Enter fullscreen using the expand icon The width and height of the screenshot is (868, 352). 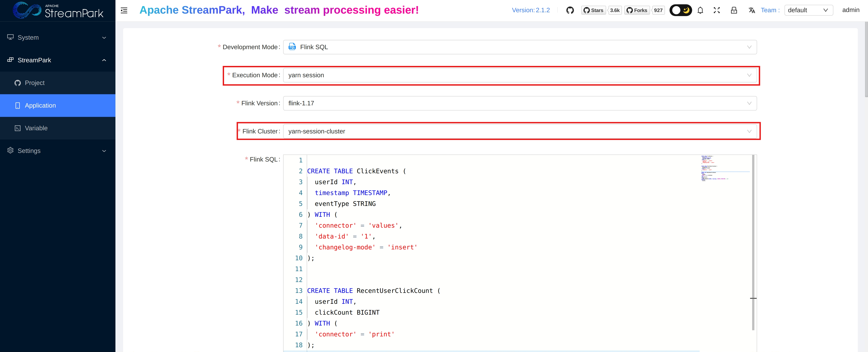pos(717,10)
